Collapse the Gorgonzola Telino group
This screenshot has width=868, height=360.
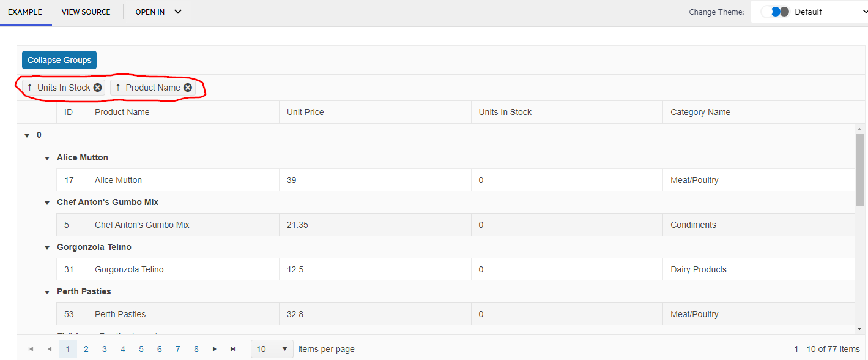[47, 247]
